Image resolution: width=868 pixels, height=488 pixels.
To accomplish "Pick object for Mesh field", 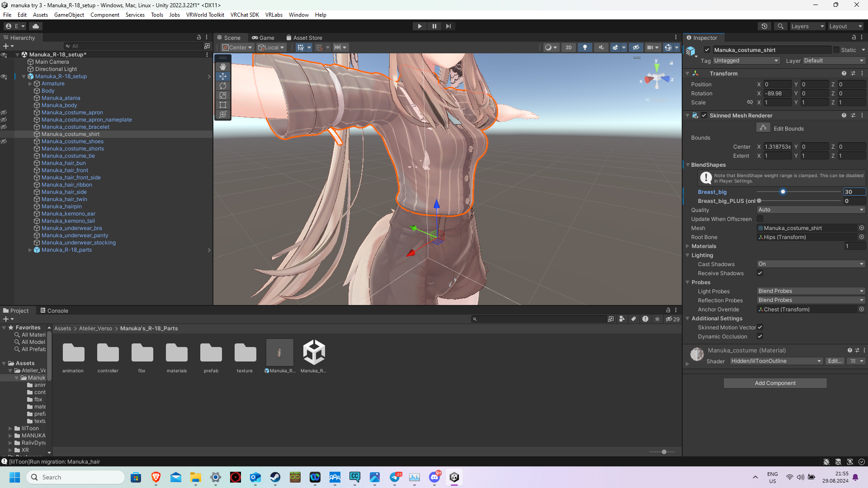I will (862, 228).
